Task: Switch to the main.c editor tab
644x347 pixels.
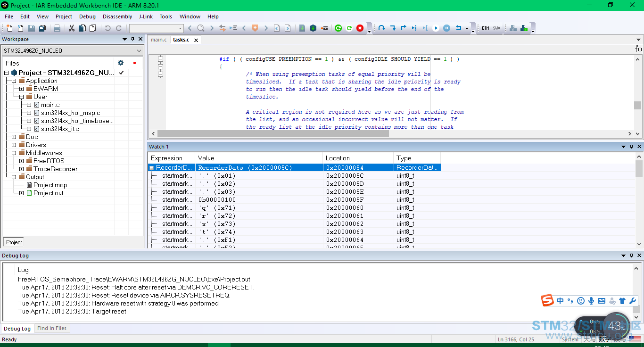Action: 159,40
